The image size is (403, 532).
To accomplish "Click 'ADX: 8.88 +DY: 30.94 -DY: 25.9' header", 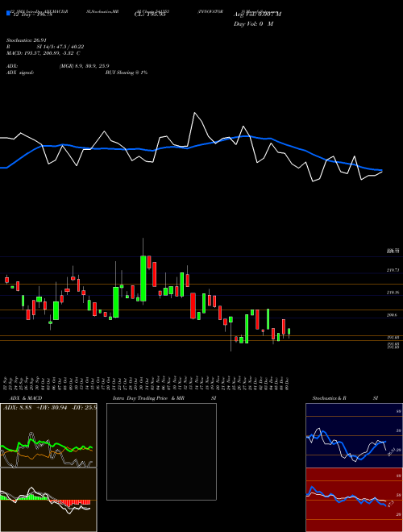I will click(50, 407).
